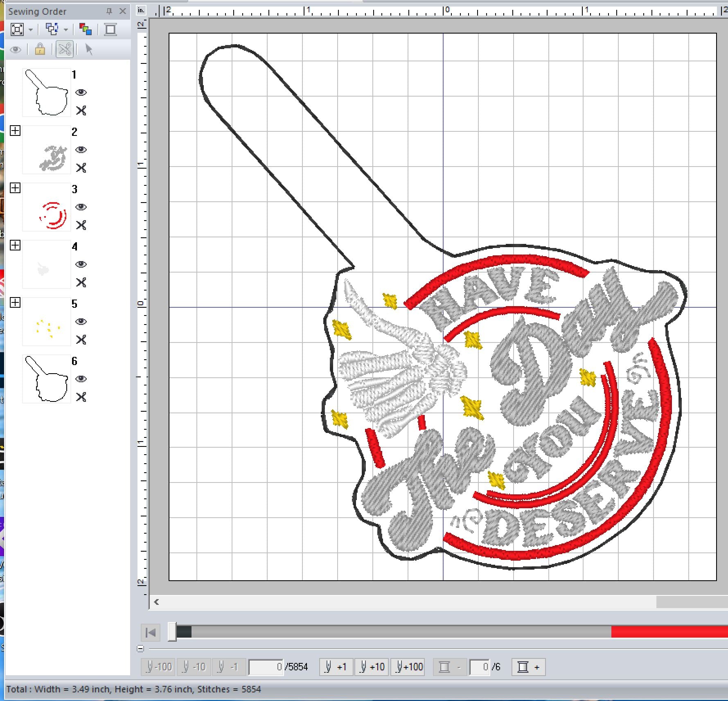This screenshot has height=701, width=728.
Task: Click the scissors icon under step 6
Action: click(x=81, y=397)
